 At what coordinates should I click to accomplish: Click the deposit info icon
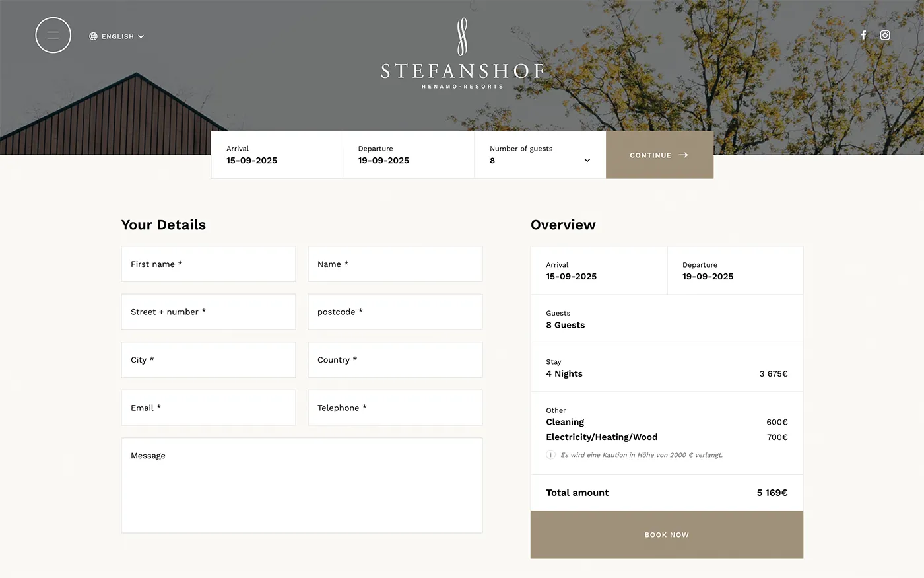click(x=550, y=455)
